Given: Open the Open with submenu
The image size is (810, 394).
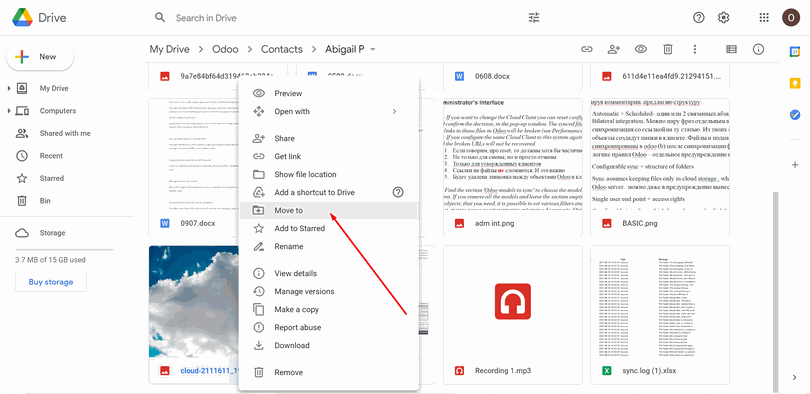Looking at the screenshot, I should (x=329, y=112).
